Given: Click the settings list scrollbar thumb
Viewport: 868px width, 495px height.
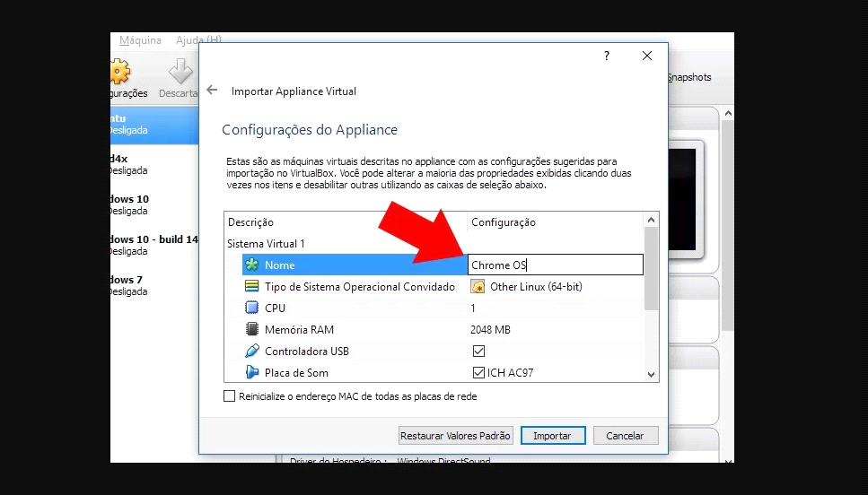Looking at the screenshot, I should (651, 268).
